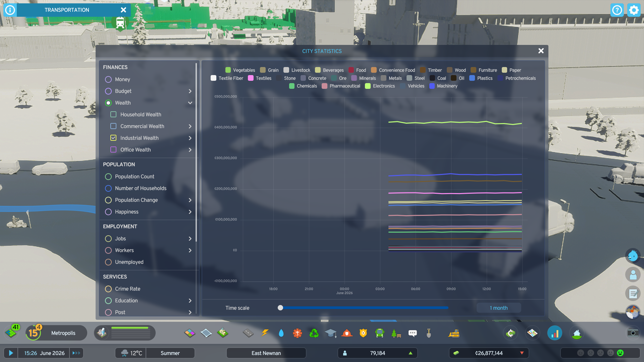Image resolution: width=644 pixels, height=362 pixels.
Task: Uncheck the Industrial Wealth checkbox
Action: (113, 138)
